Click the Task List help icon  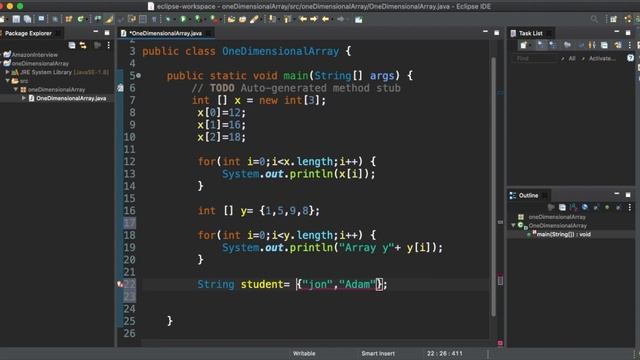click(x=631, y=58)
